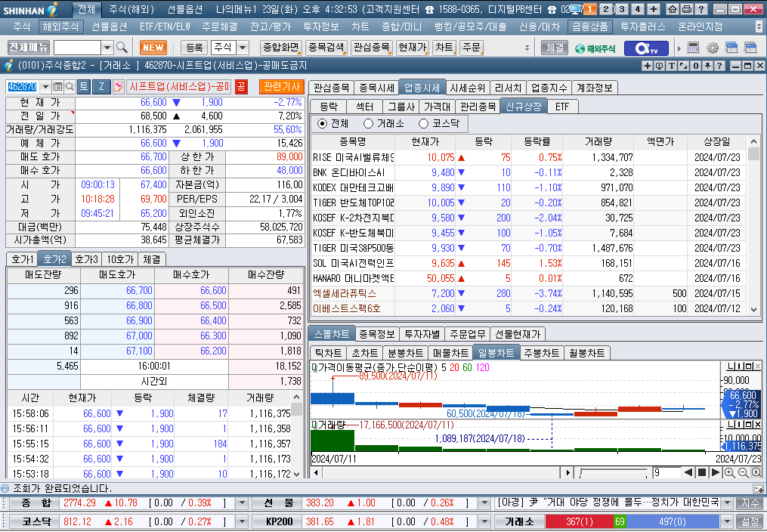Open the 금융상품 menu

pyautogui.click(x=590, y=27)
